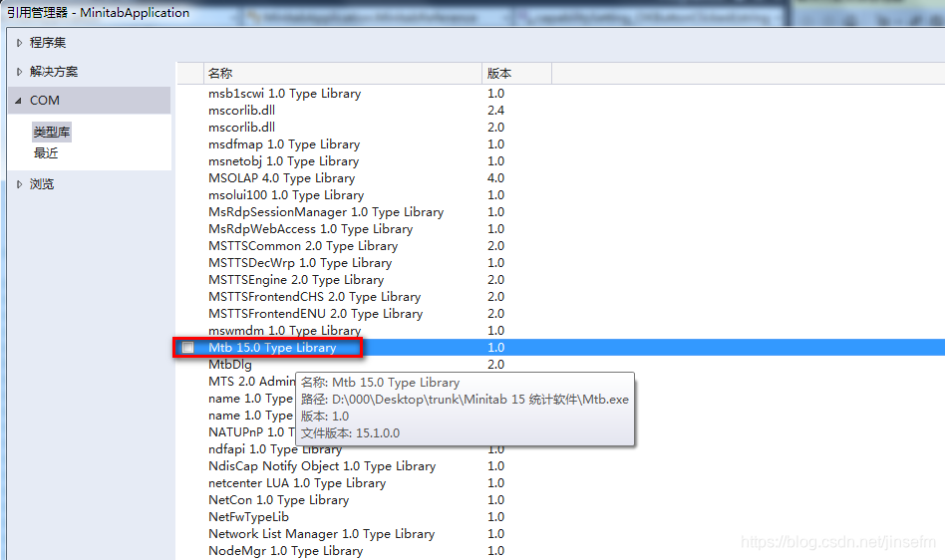
Task: Expand the 浏览 section
Action: [x=19, y=184]
